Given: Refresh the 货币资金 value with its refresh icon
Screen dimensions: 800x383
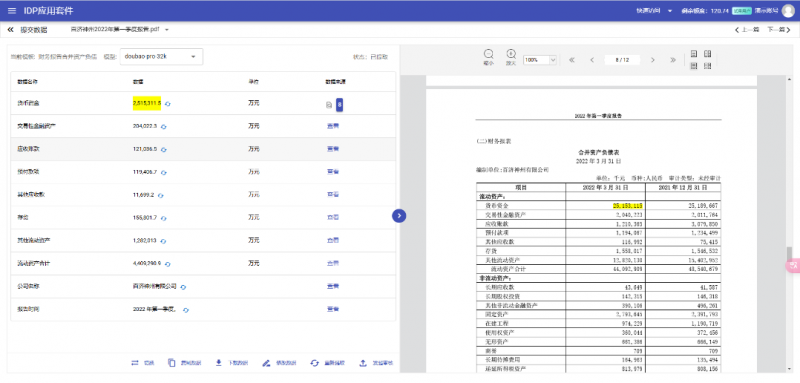Looking at the screenshot, I should (x=168, y=104).
